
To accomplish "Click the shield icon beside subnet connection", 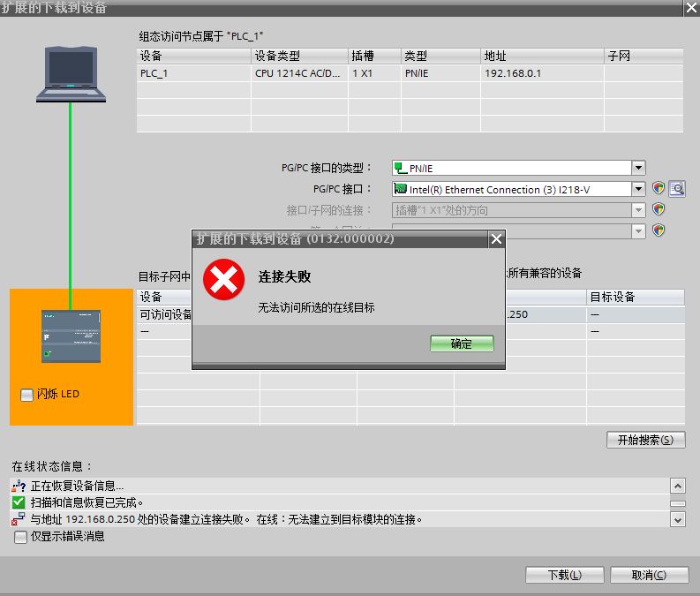I will (x=659, y=209).
